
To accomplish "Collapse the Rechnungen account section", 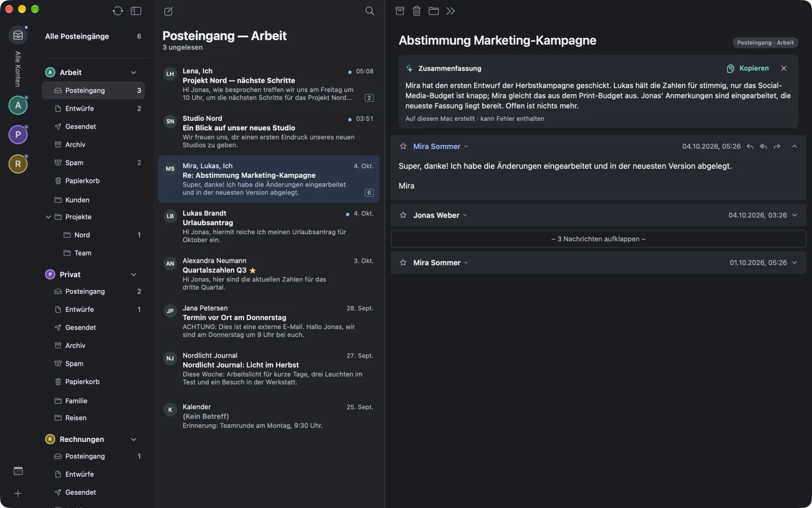I will click(x=133, y=439).
